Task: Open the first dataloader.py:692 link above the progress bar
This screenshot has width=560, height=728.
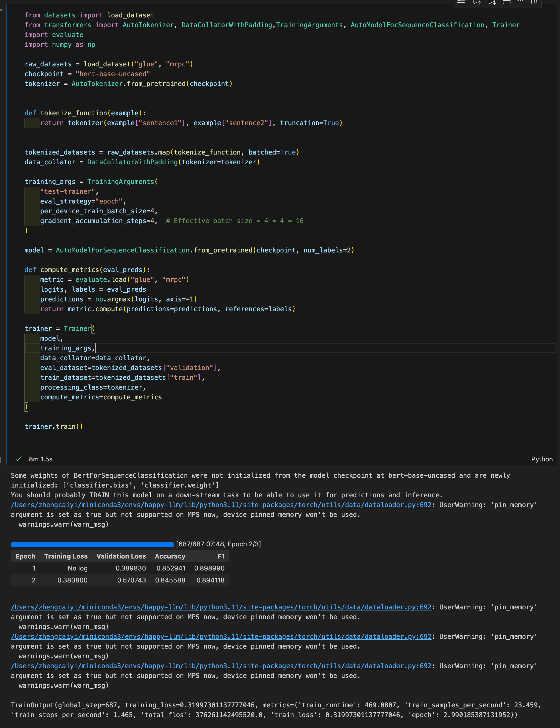Action: [221, 505]
